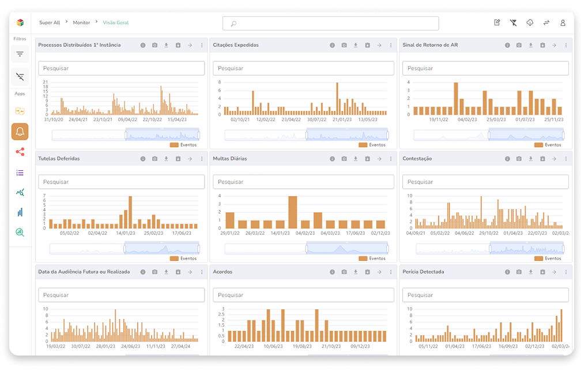
Task: Click the swap arrows icon in the top bar
Action: [546, 23]
